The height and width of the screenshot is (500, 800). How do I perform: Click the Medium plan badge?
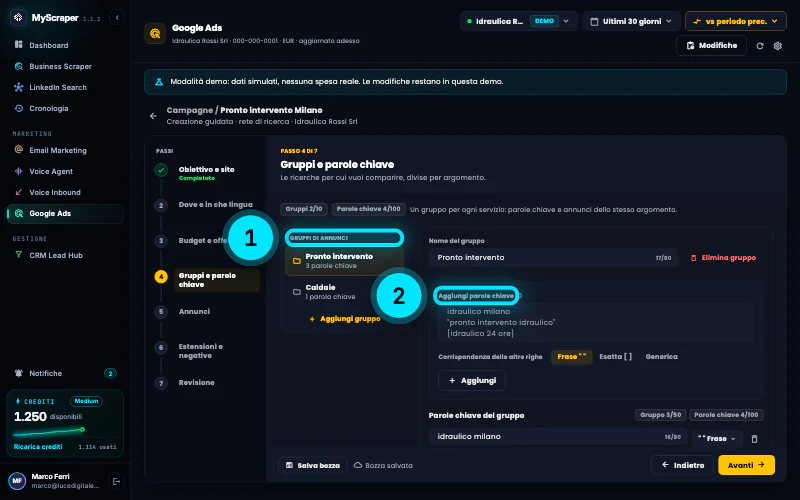(x=86, y=401)
